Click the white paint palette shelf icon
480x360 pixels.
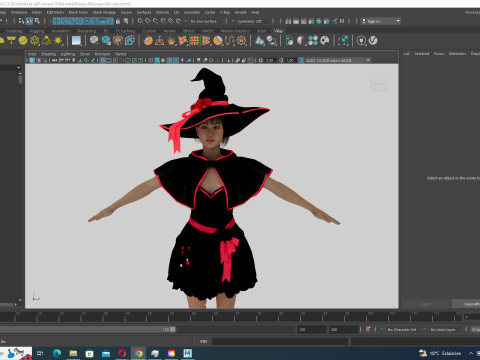pos(325,41)
